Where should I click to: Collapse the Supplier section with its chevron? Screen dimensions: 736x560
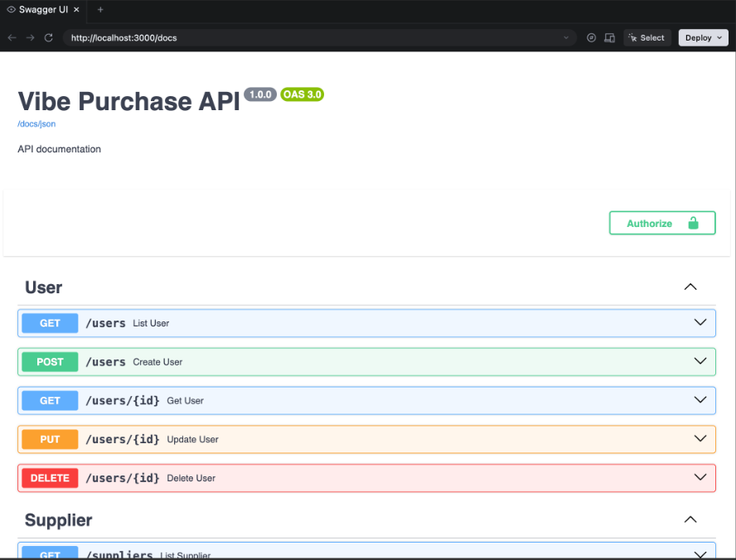point(690,519)
